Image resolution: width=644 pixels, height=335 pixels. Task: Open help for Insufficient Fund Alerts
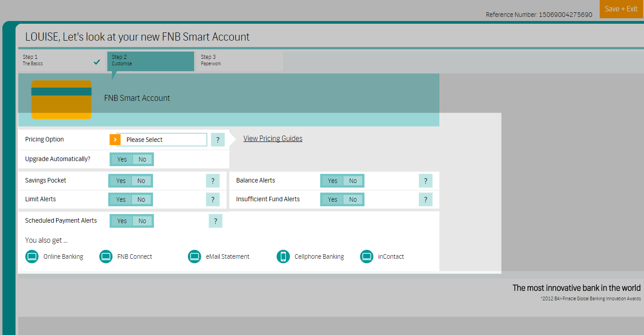click(x=426, y=199)
